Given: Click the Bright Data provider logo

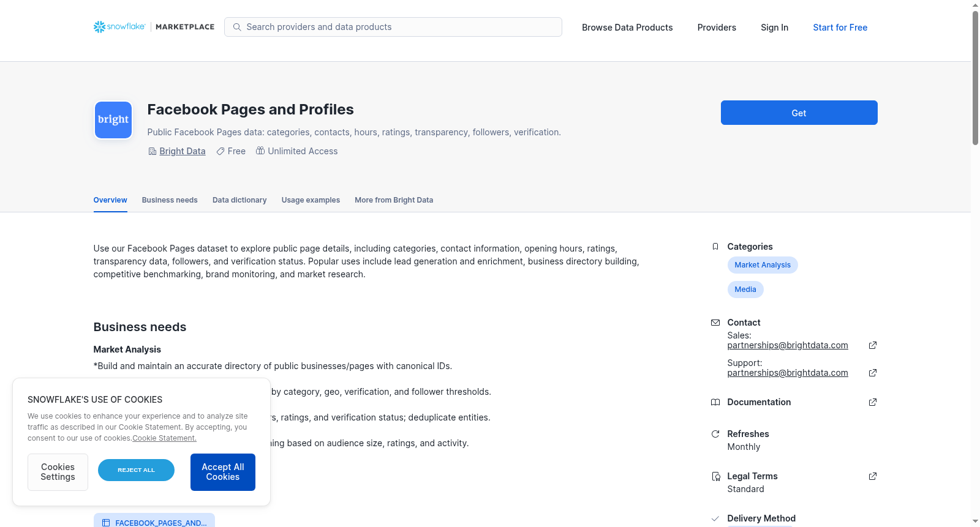Looking at the screenshot, I should (x=113, y=120).
